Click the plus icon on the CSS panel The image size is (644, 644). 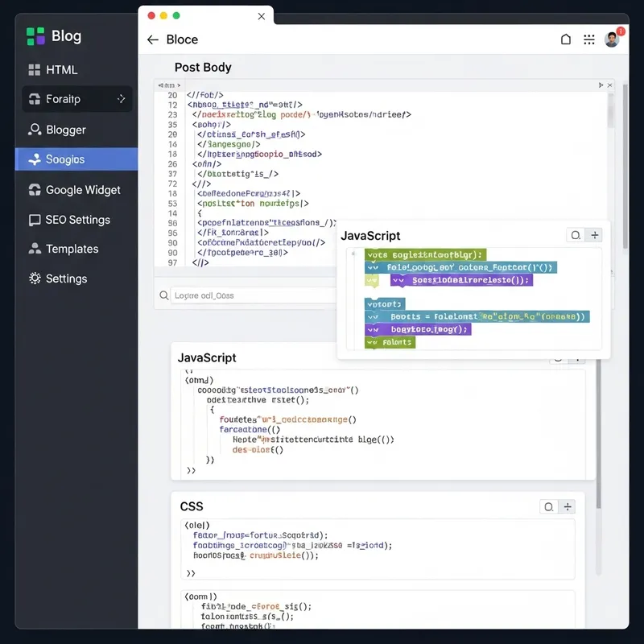tap(568, 507)
